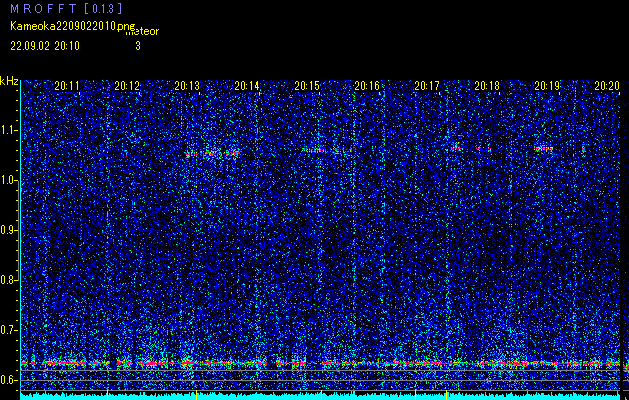Click the meteor echo between 20:15 and 20:16

pos(327,150)
